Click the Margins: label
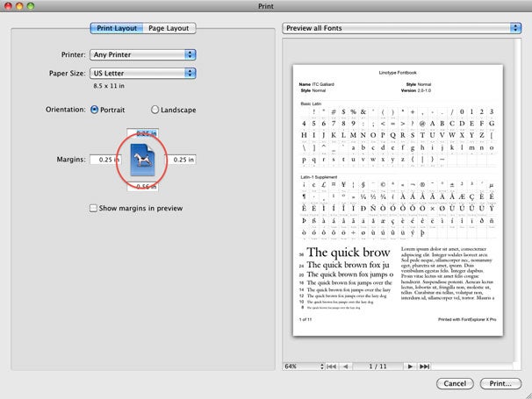The image size is (532, 399). 71,160
